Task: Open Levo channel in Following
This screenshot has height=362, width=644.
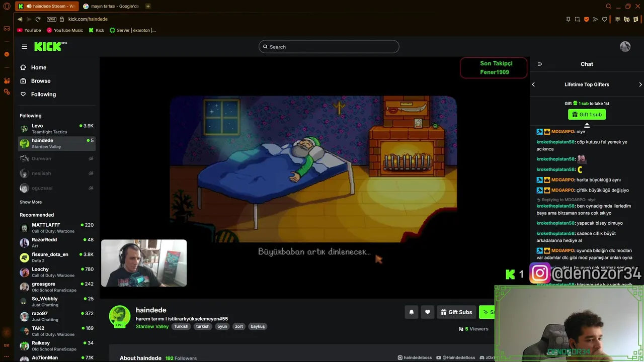Action: tap(56, 129)
